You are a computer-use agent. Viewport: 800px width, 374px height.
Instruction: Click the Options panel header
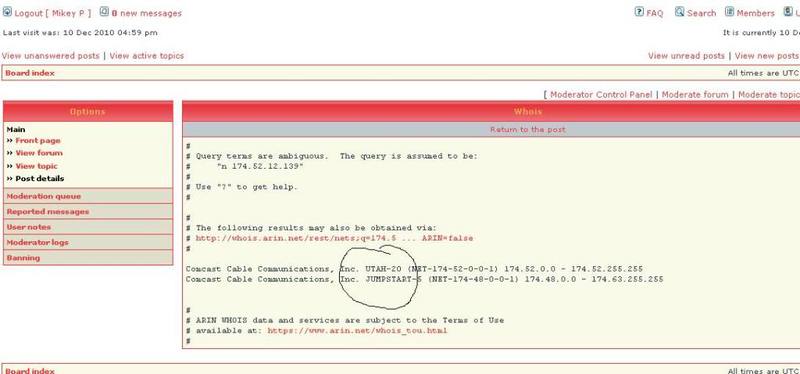click(88, 111)
